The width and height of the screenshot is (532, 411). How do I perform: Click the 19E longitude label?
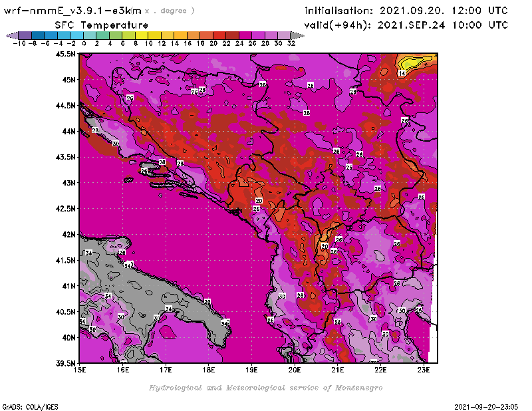click(x=252, y=369)
